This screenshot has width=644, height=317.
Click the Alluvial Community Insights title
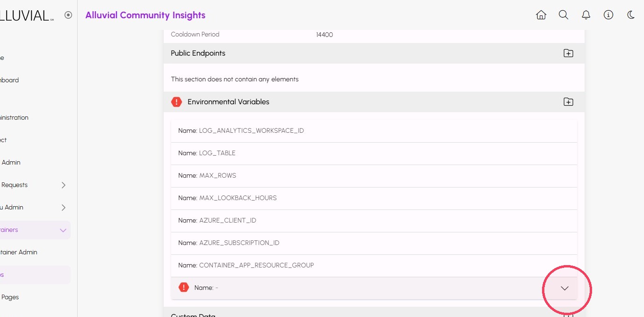145,15
